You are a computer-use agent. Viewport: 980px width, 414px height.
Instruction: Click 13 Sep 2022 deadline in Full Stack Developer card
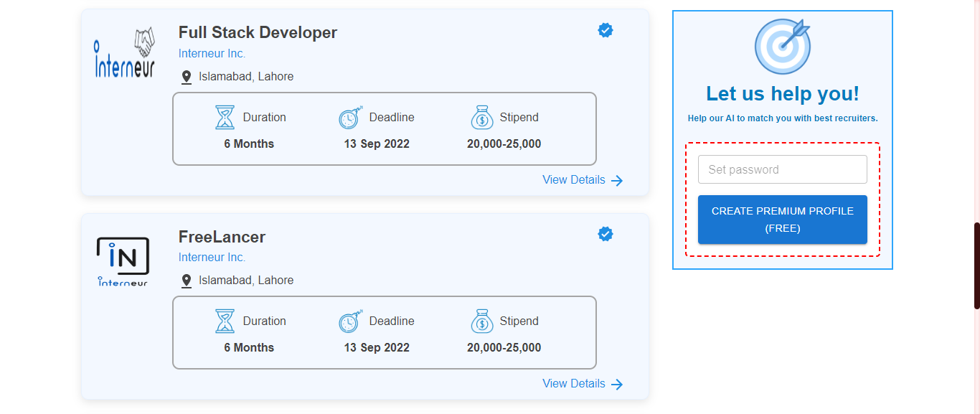click(x=377, y=144)
